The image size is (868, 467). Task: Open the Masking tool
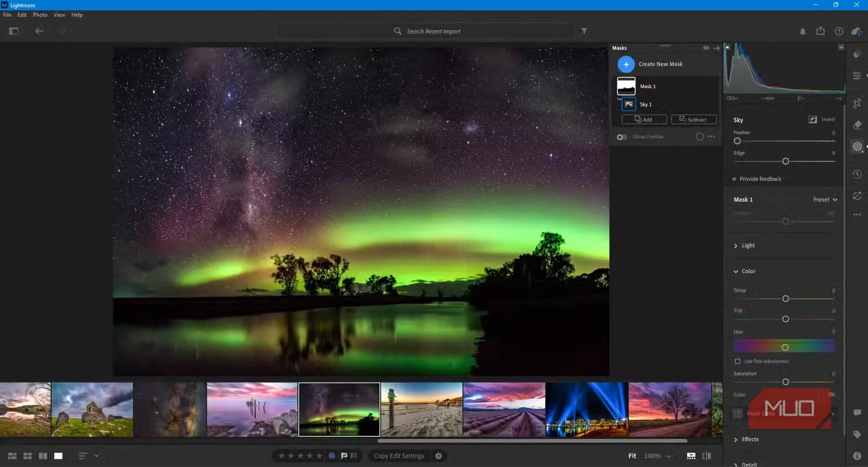pyautogui.click(x=858, y=147)
